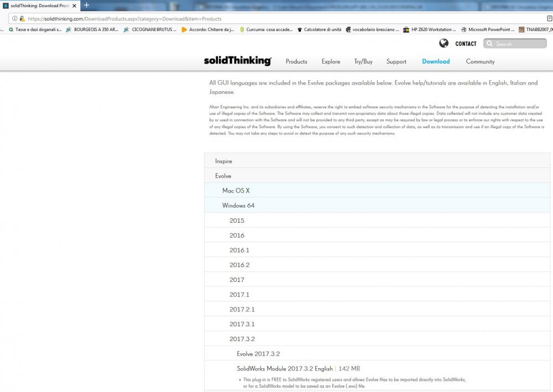Open a new browser tab with the plus button

click(x=86, y=6)
